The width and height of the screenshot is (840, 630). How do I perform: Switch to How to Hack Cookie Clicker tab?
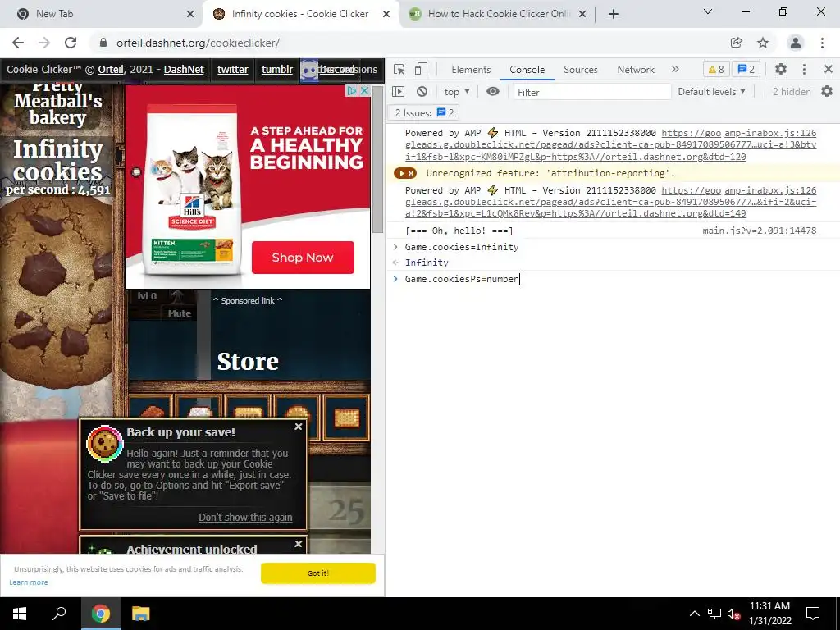click(499, 14)
